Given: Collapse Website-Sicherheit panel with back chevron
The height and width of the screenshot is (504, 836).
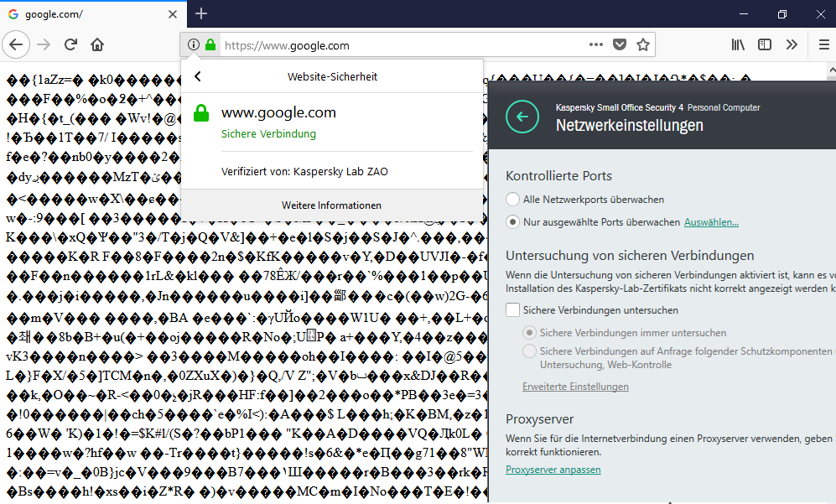Looking at the screenshot, I should click(x=198, y=76).
